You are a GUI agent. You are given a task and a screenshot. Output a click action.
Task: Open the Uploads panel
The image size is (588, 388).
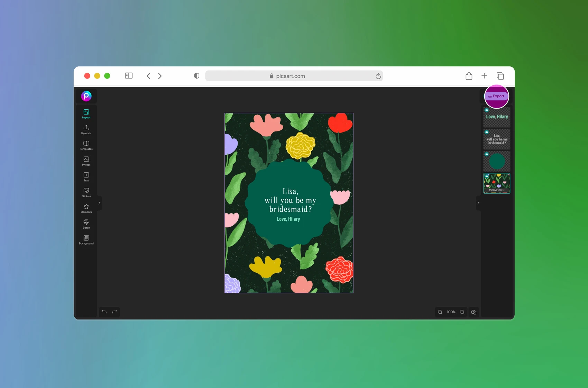click(86, 129)
